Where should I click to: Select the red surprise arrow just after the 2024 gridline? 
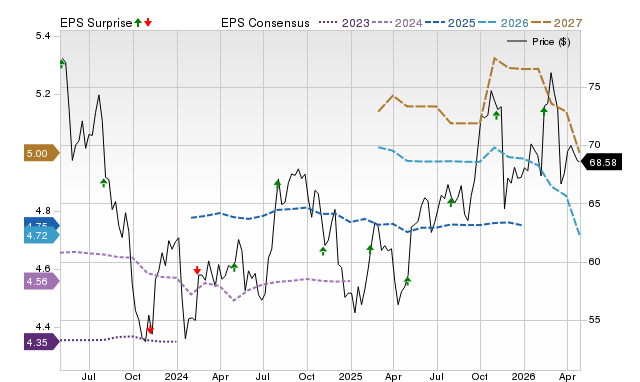tap(197, 270)
